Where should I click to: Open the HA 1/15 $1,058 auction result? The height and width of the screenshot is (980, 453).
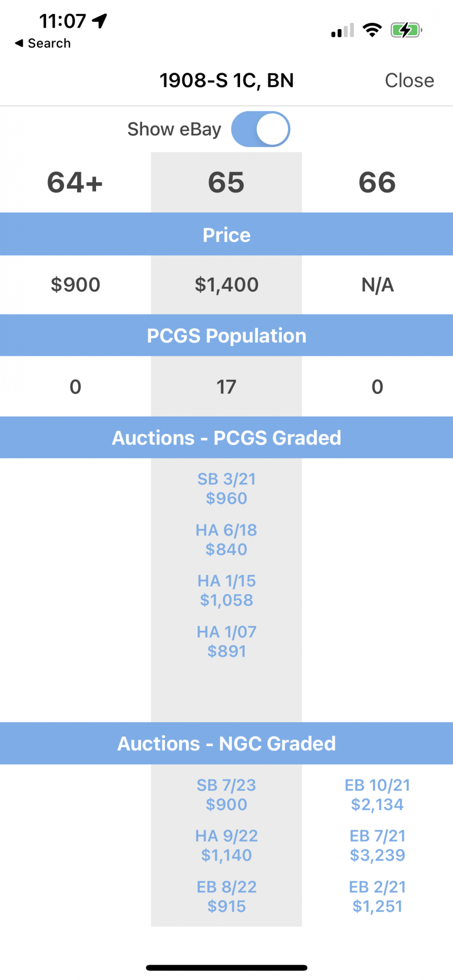coord(226,591)
